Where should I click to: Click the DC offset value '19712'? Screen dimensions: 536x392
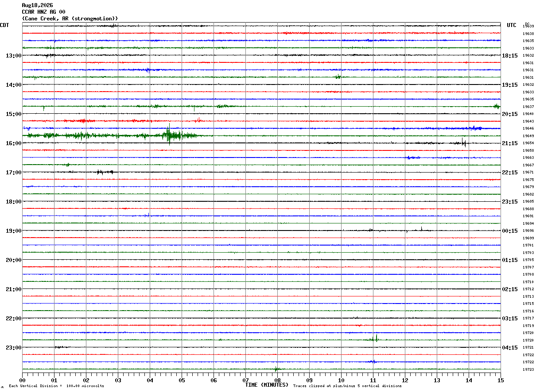(x=528, y=289)
